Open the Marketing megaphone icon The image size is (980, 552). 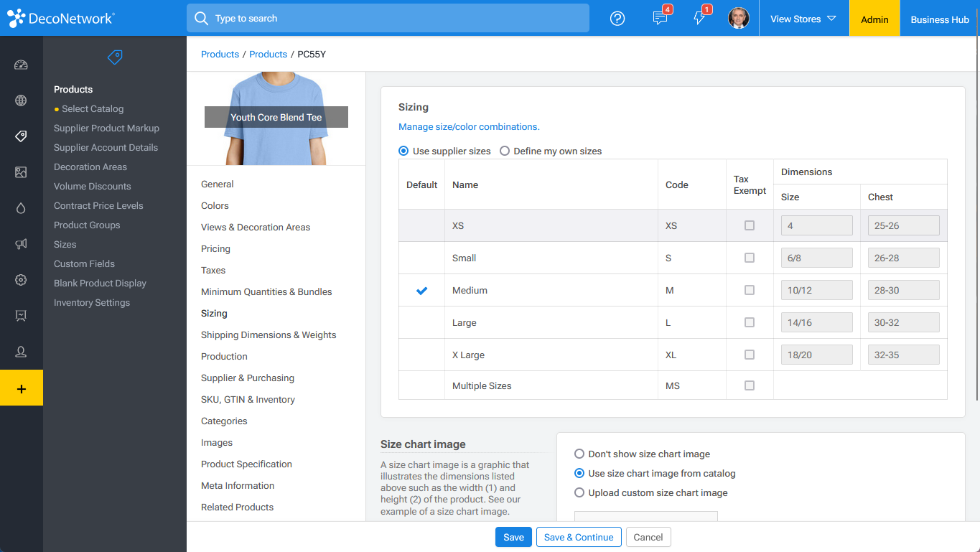[x=22, y=244]
